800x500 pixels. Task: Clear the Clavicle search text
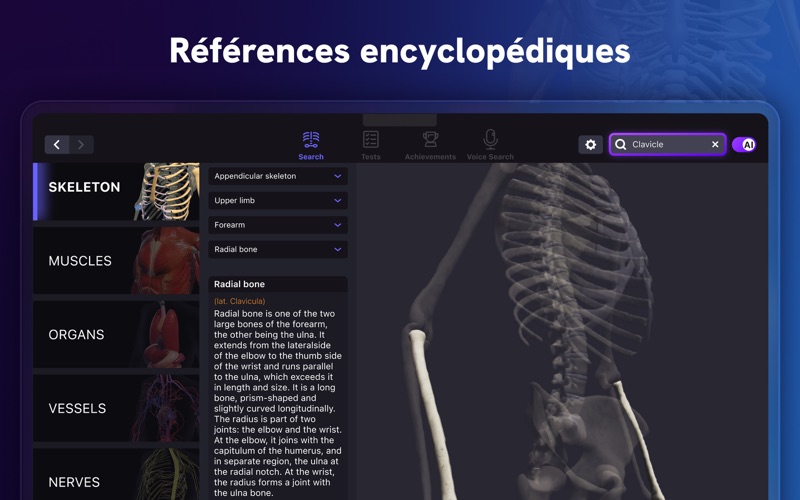coord(715,144)
